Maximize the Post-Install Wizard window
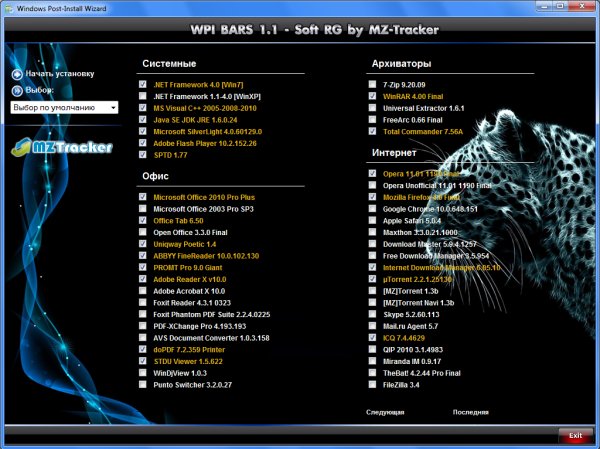600x449 pixels. (x=560, y=6)
